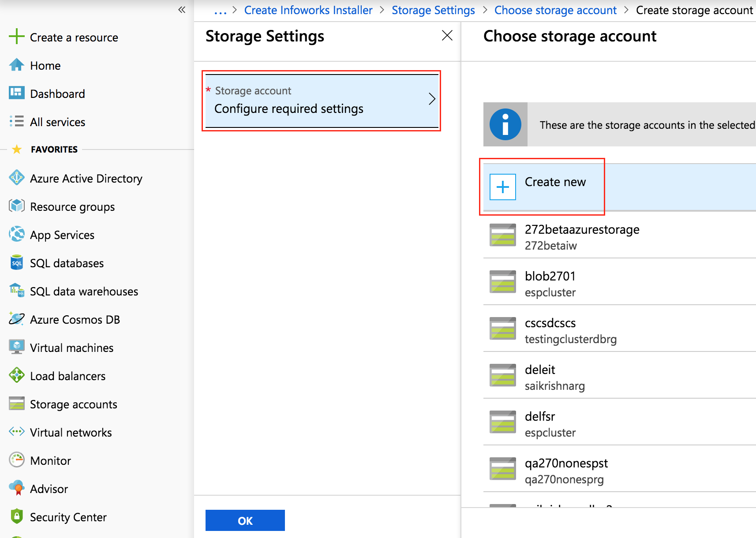
Task: Click the plus icon beside Create new
Action: point(503,187)
